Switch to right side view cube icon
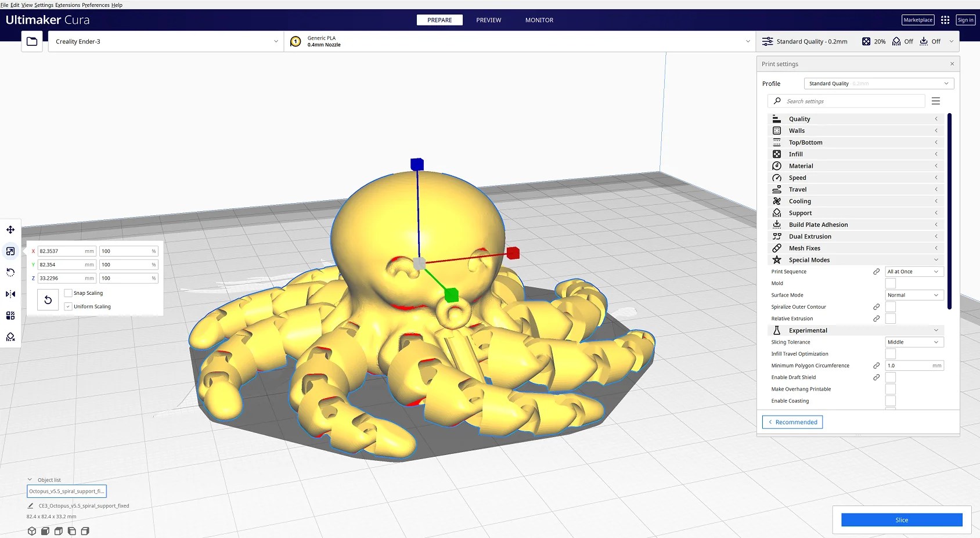The width and height of the screenshot is (980, 538). [85, 531]
